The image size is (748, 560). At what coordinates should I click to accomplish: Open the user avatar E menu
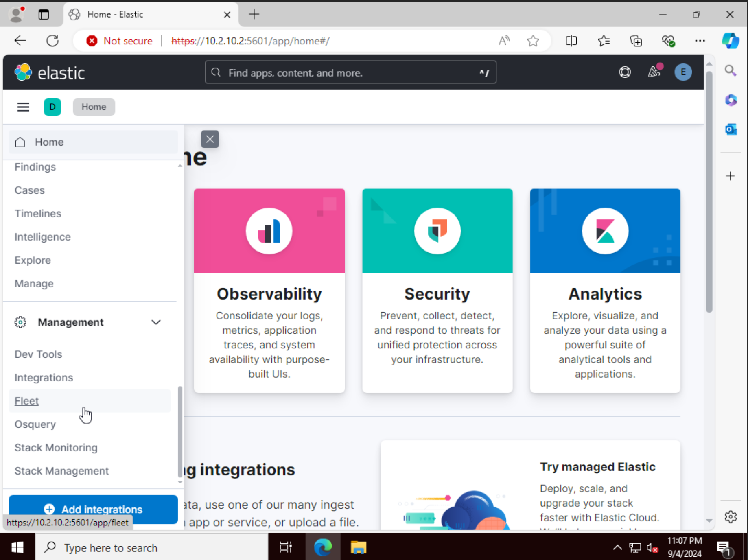[683, 72]
